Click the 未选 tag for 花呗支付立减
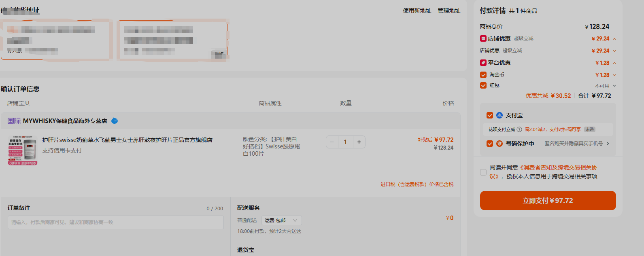The height and width of the screenshot is (256, 644). coord(590,129)
